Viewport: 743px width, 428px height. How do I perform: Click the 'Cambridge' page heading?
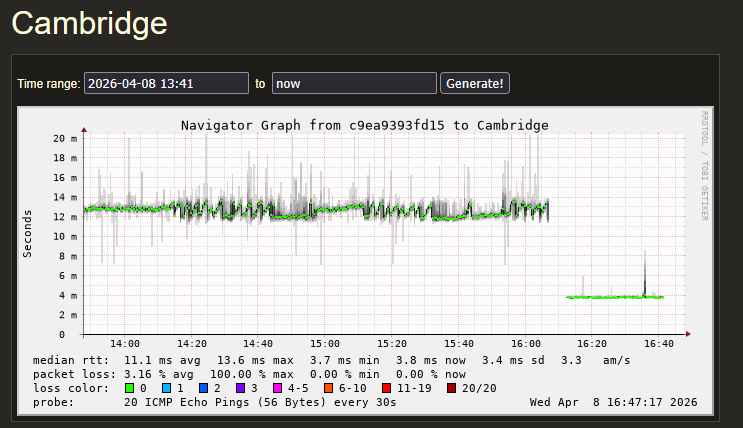point(90,23)
